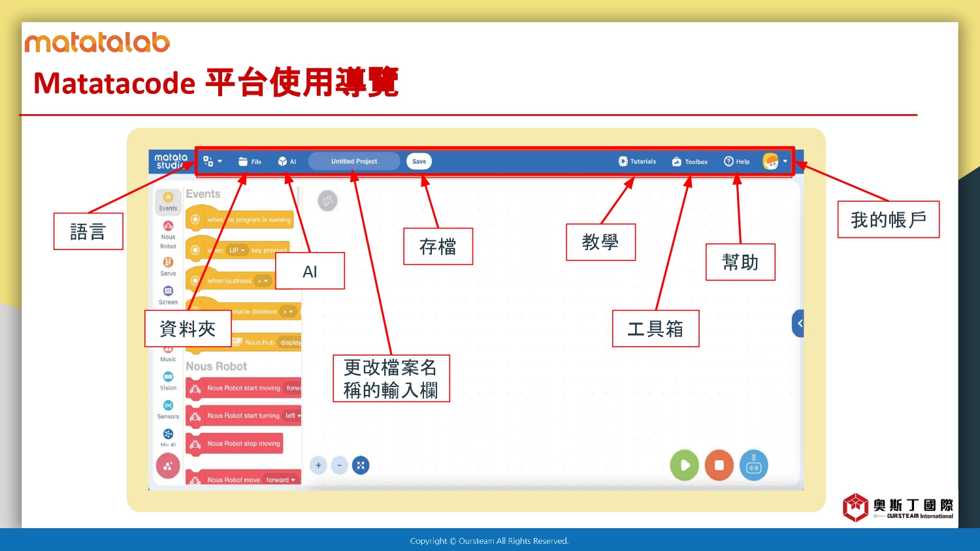
Task: Click the Tutorials icon
Action: 623,161
